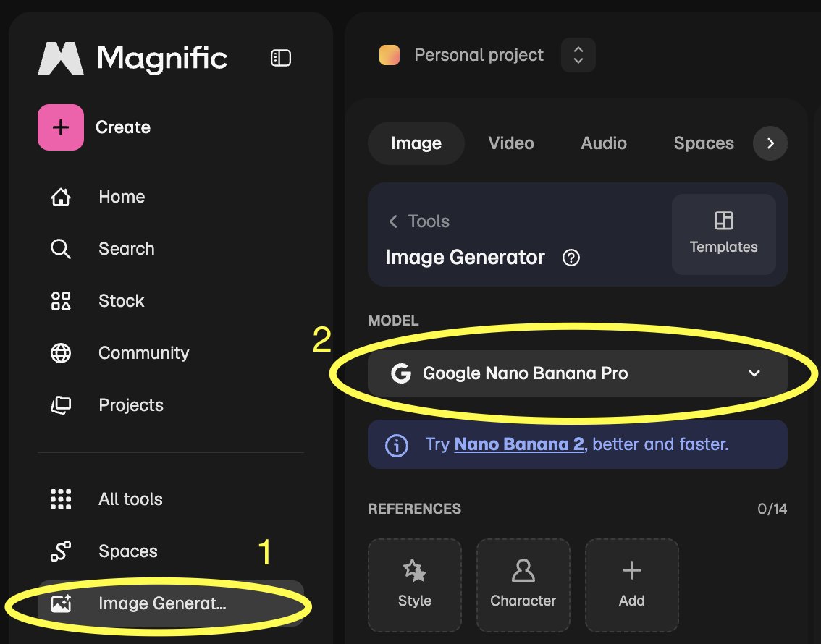The image size is (821, 644).
Task: Open the project switcher up-down arrows
Action: point(578,55)
